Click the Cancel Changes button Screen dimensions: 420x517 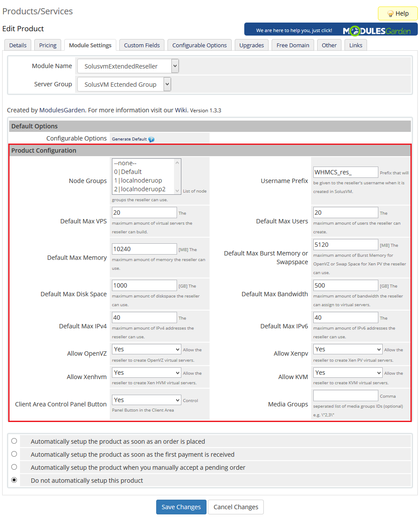236,507
